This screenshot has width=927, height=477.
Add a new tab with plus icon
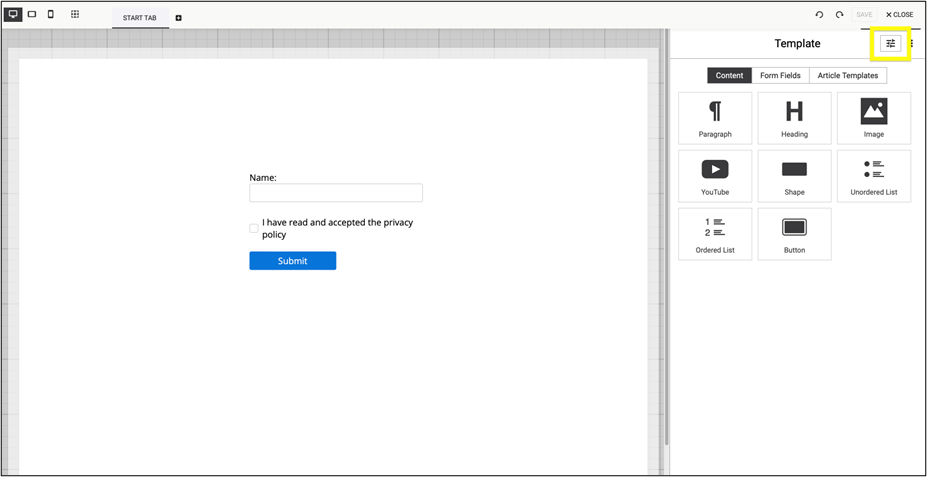[179, 18]
